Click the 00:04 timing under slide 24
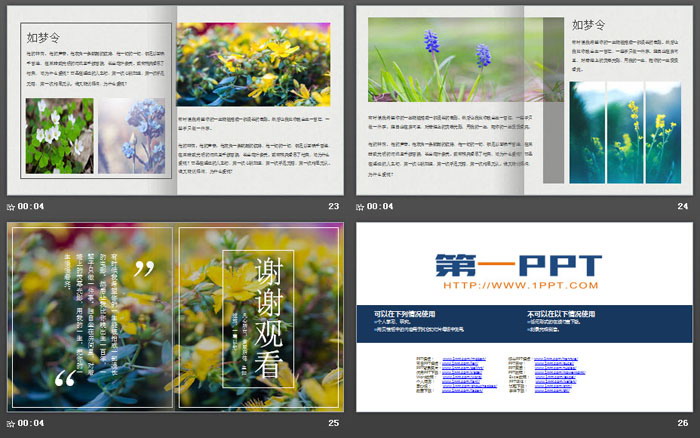 click(380, 206)
